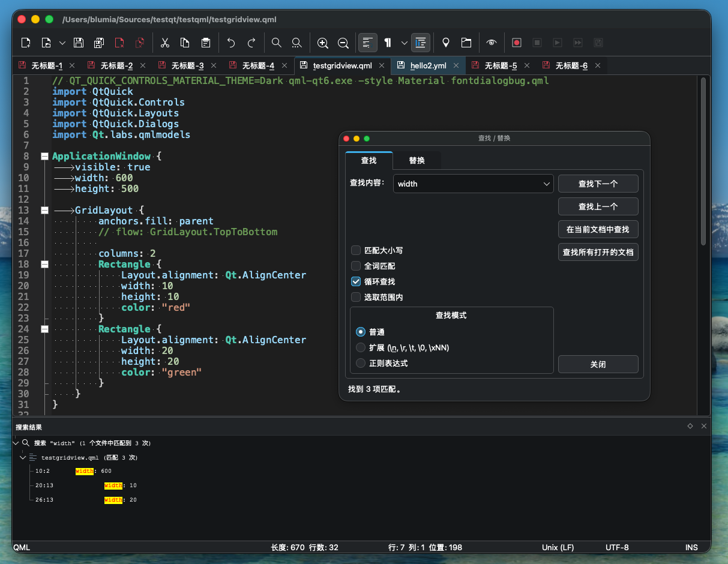Click the Save macro icon
Viewport: 728px width, 564px height.
[598, 43]
